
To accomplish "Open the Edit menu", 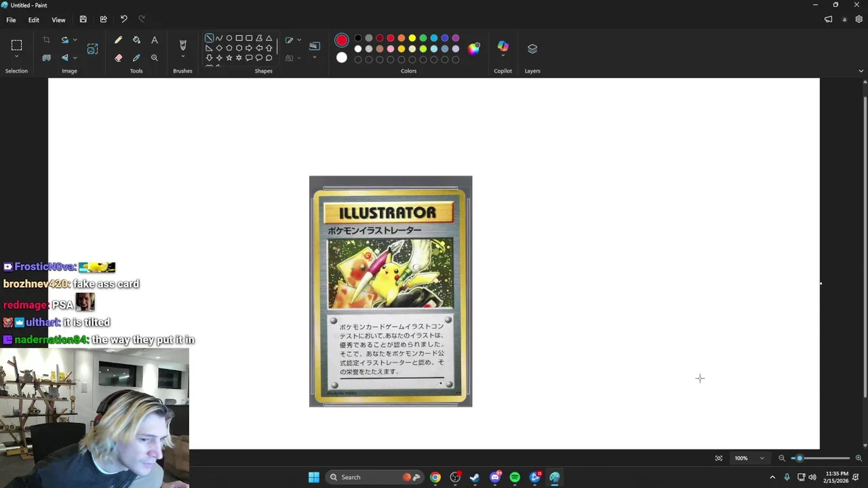I will point(33,20).
